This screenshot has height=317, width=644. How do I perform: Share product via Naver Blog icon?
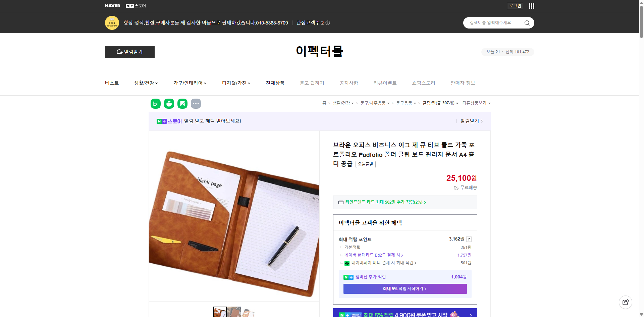click(155, 104)
